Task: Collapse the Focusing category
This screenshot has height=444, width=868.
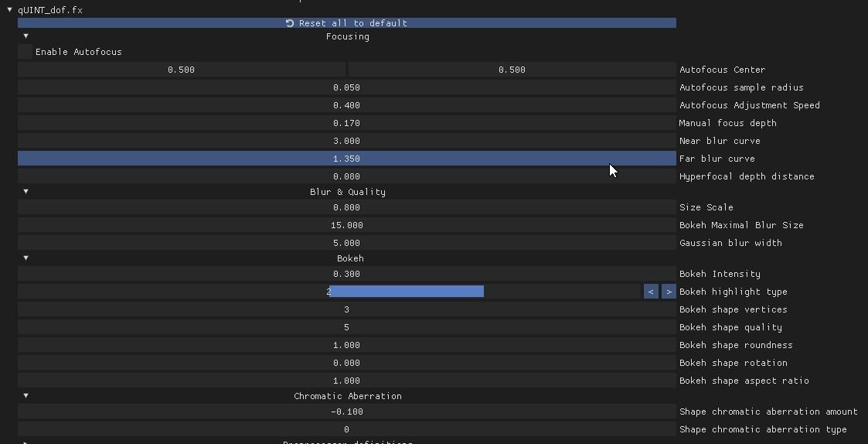Action: [26, 36]
